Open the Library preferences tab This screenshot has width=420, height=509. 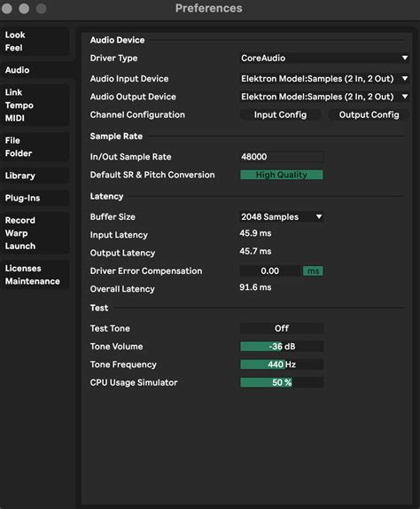(35, 176)
